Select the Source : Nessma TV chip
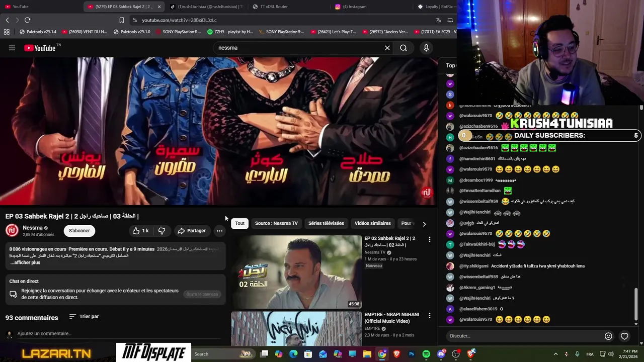 point(276,223)
